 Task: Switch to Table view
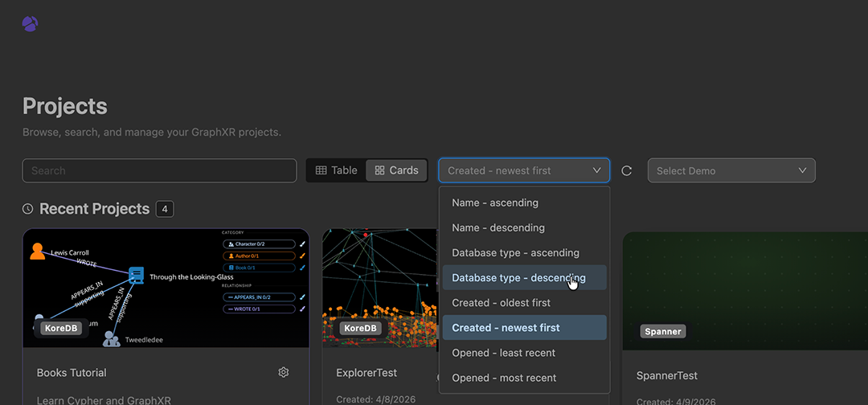pyautogui.click(x=337, y=170)
